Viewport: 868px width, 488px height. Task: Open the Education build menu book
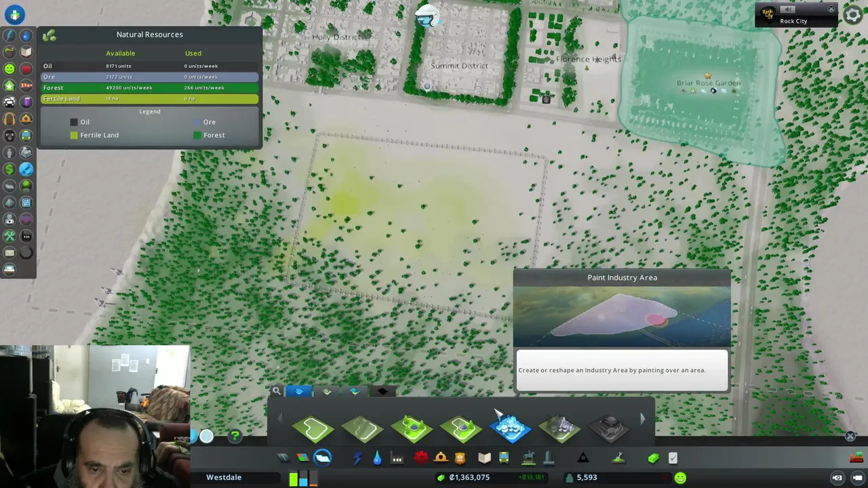(x=484, y=458)
